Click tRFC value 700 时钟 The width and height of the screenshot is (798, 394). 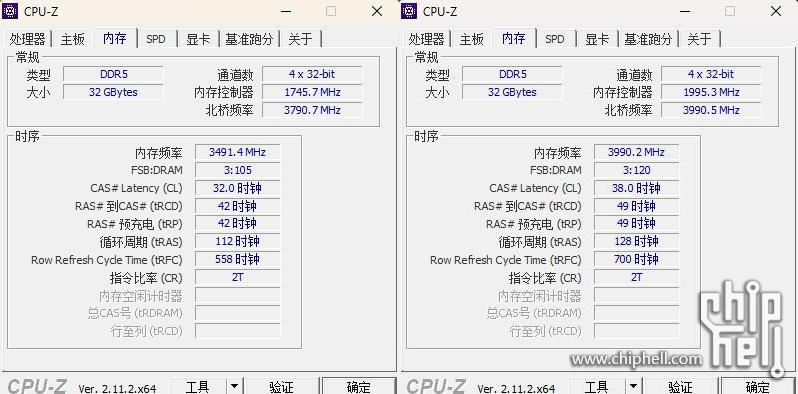tap(637, 259)
